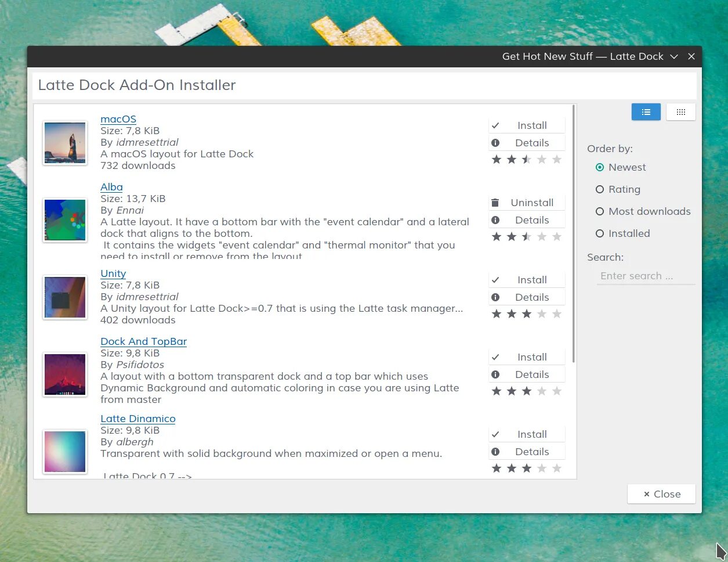The image size is (728, 562).
Task: Click Latte Dinamico thumbnail
Action: pos(65,452)
